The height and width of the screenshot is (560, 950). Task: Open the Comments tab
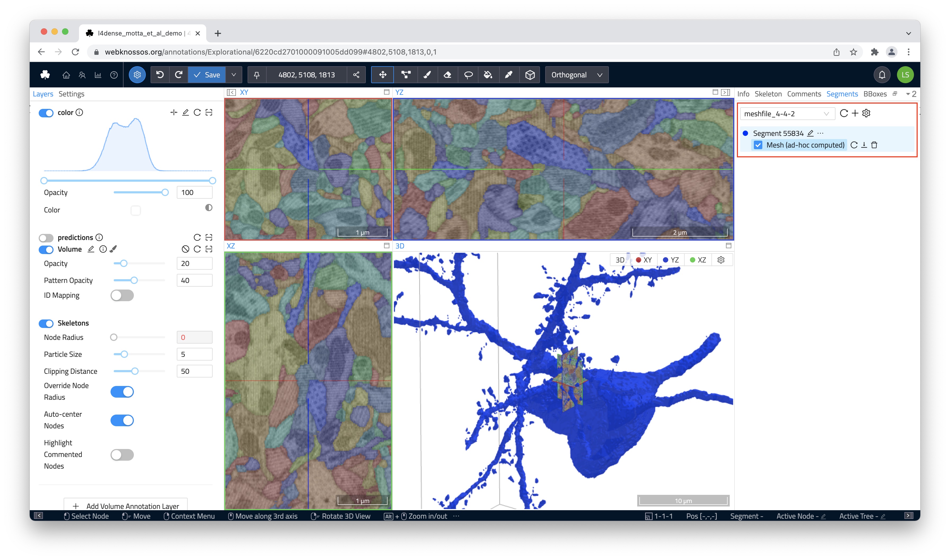[804, 94]
